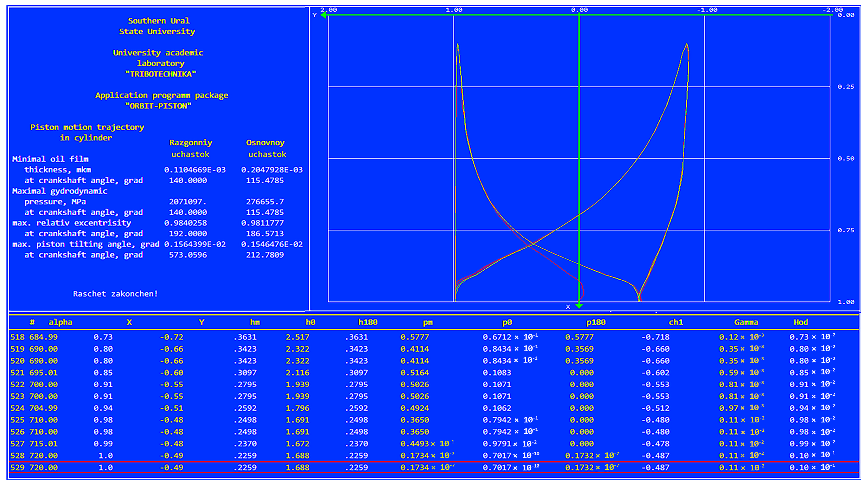Image resolution: width=868 pixels, height=484 pixels.
Task: Click the 0.50 tick label on right axis
Action: [846, 158]
